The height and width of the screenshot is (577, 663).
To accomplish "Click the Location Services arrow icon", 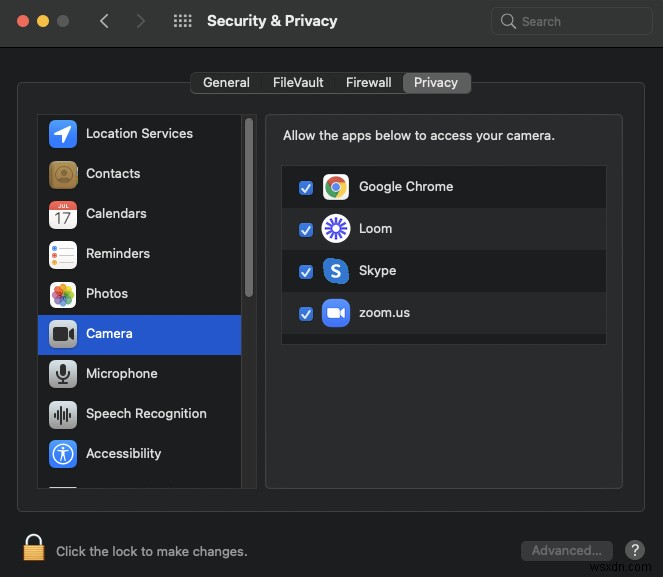I will coord(63,134).
